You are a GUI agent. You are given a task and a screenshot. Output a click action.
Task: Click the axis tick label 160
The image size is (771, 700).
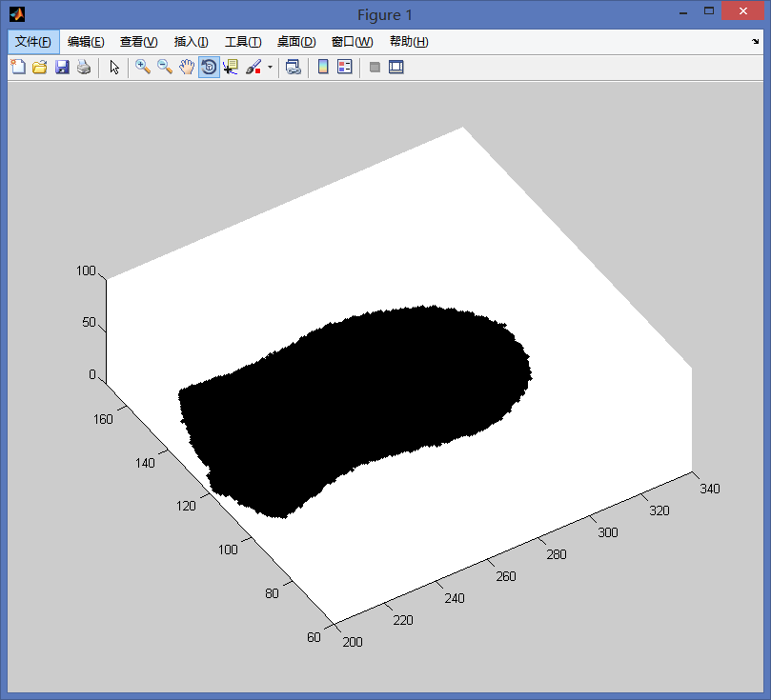[103, 419]
